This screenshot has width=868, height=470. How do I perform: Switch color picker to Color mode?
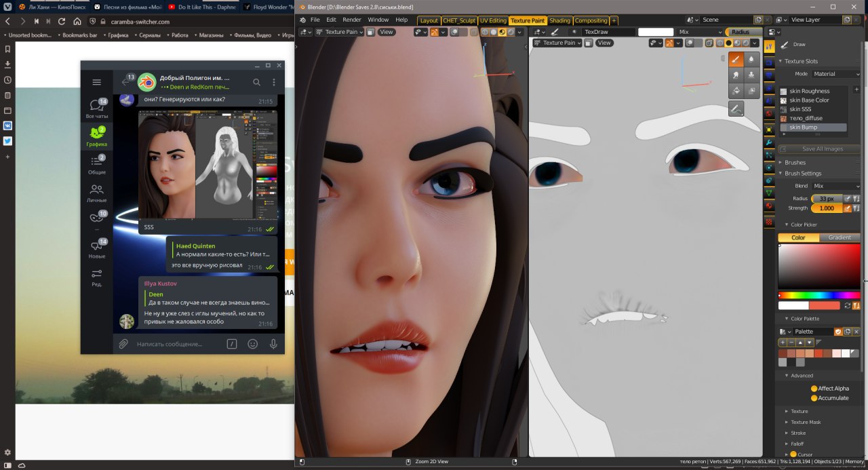[x=798, y=237]
